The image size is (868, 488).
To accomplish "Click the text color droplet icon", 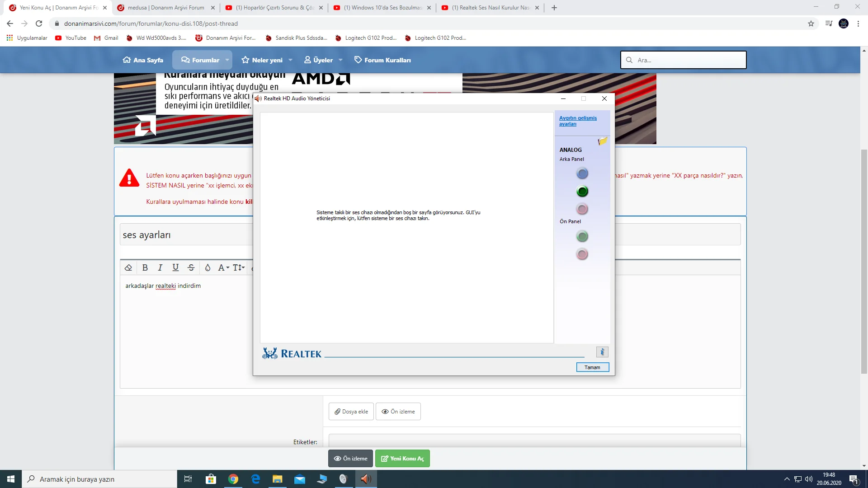I will click(208, 267).
